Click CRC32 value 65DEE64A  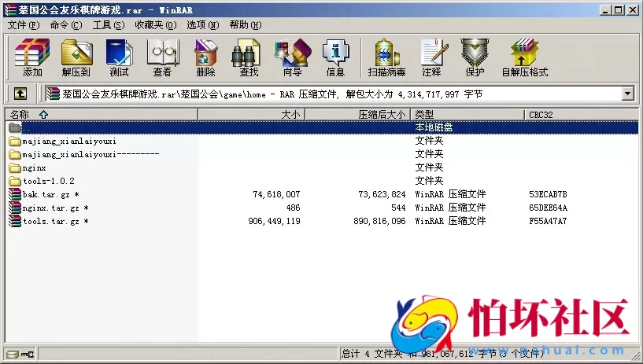(x=548, y=208)
